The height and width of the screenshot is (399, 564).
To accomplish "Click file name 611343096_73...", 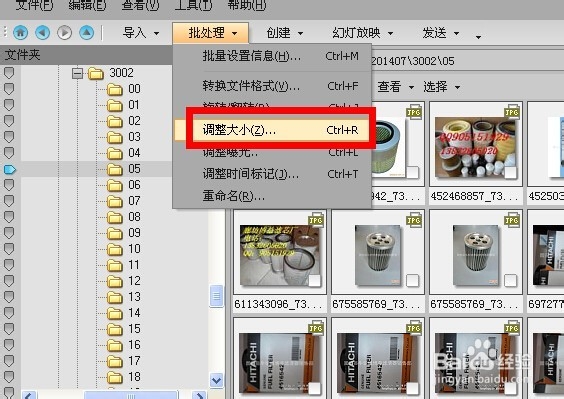I will tap(278, 304).
